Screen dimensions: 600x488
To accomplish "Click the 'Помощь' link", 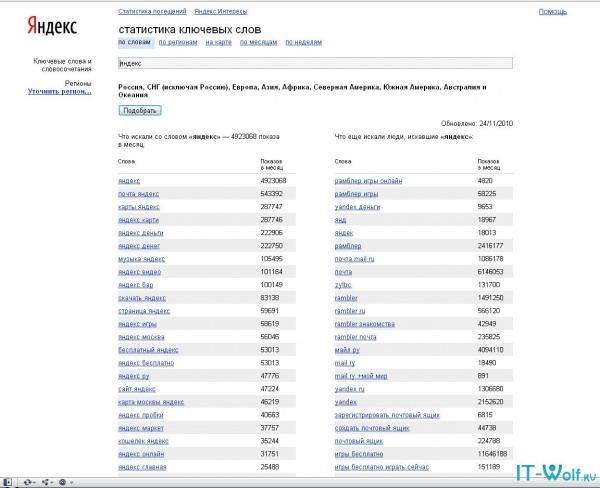I will tap(553, 12).
